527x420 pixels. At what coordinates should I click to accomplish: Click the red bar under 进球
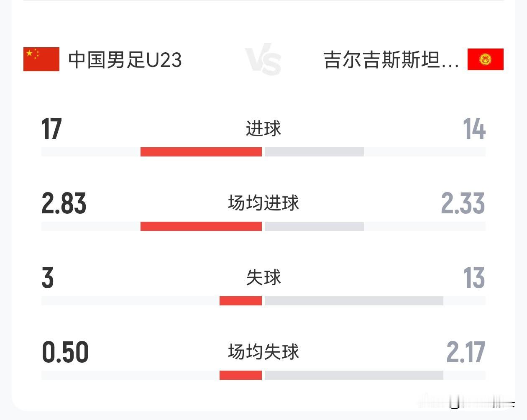coord(201,152)
